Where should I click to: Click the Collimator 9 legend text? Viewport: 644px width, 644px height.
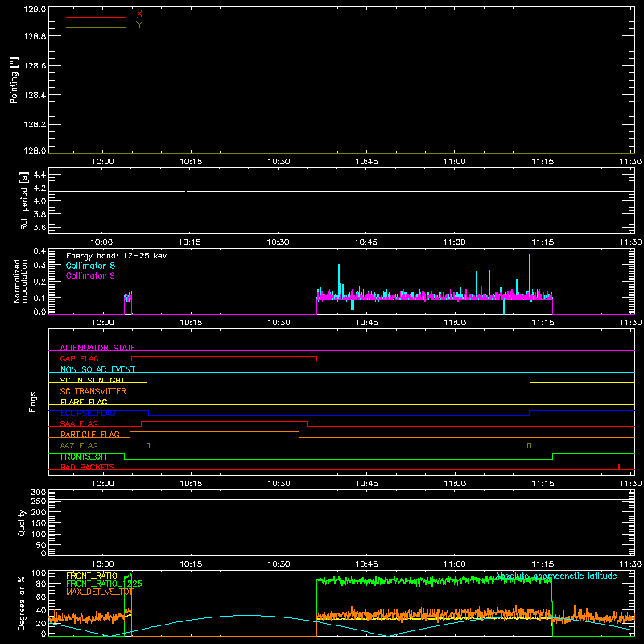click(90, 275)
